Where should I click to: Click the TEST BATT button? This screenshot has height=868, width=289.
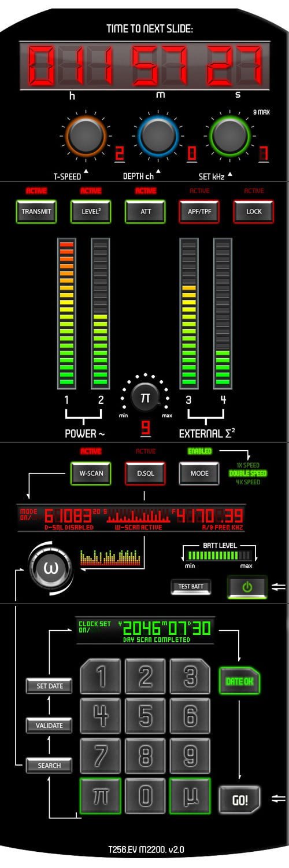pos(191,587)
